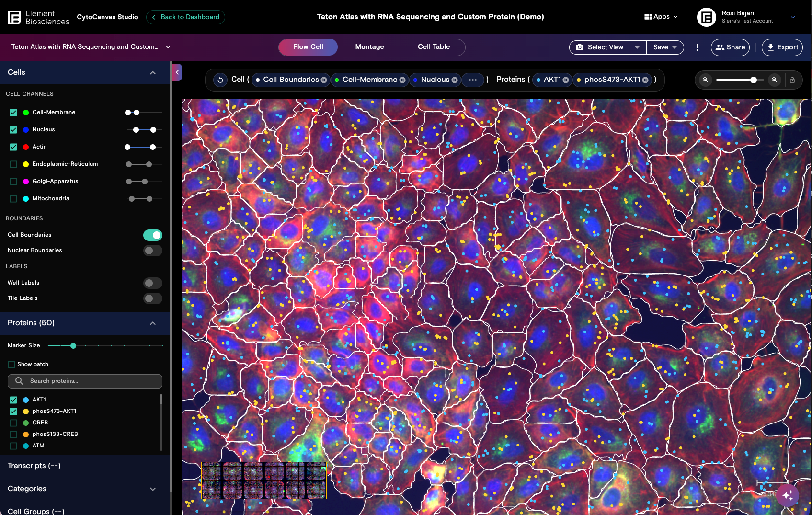The height and width of the screenshot is (515, 812).
Task: Click the Save button
Action: 665,47
